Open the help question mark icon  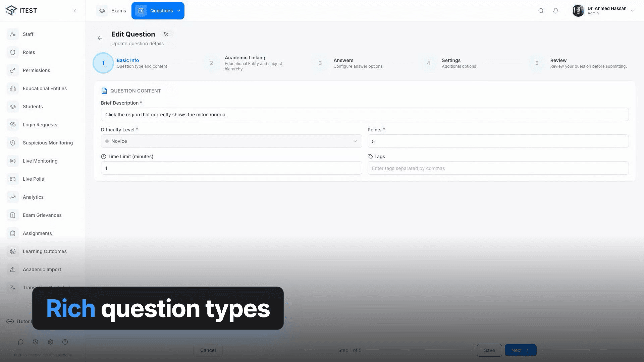(x=65, y=342)
